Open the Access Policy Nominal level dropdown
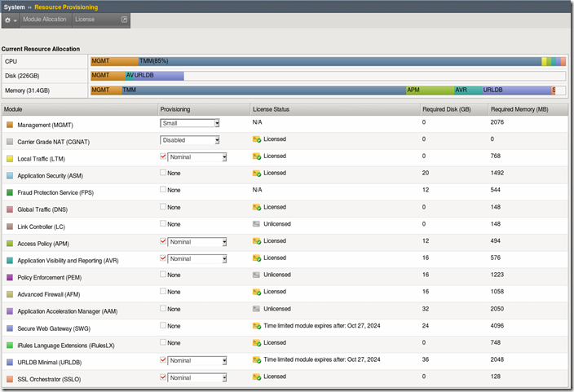 (x=197, y=242)
